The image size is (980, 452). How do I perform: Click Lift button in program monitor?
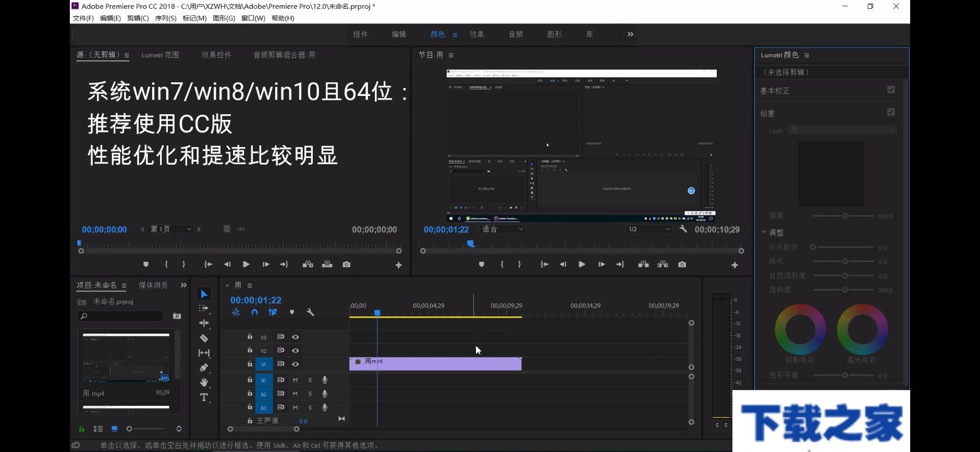643,264
